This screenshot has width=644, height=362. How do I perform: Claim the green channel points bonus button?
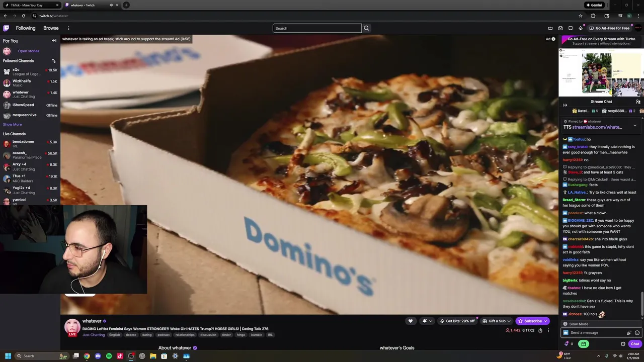(583, 344)
